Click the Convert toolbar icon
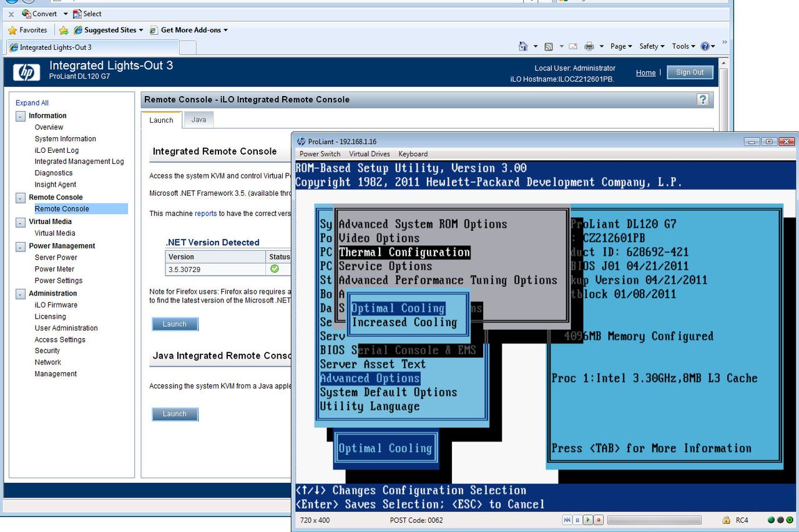799x532 pixels. pos(26,14)
